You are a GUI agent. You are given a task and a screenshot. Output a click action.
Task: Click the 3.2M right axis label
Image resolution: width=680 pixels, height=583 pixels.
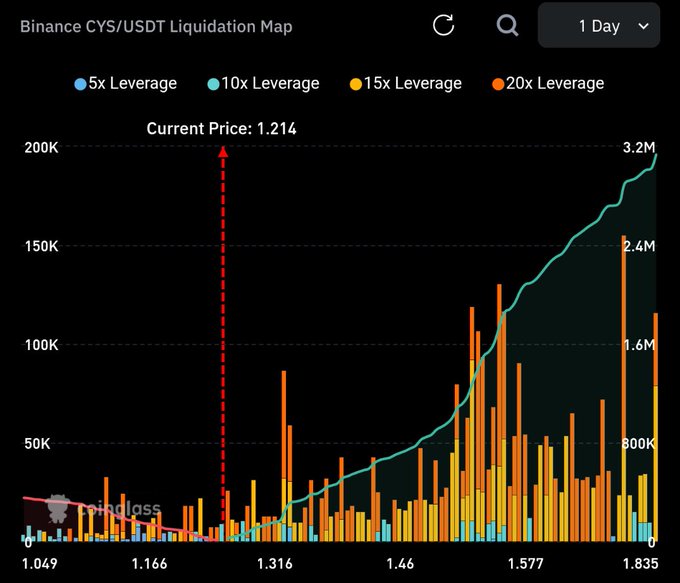tap(639, 147)
